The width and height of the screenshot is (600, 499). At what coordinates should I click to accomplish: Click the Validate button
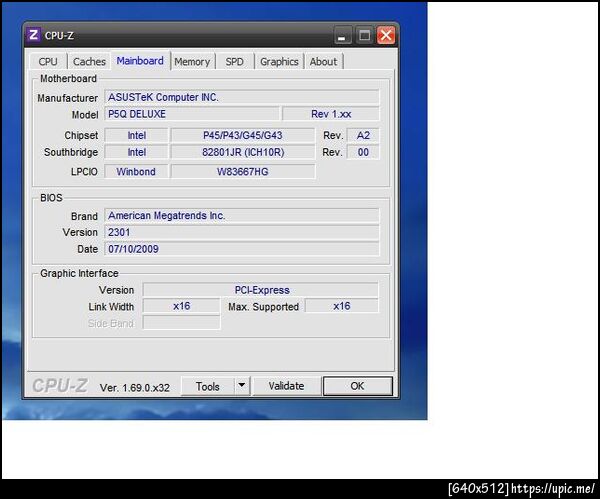[x=286, y=386]
